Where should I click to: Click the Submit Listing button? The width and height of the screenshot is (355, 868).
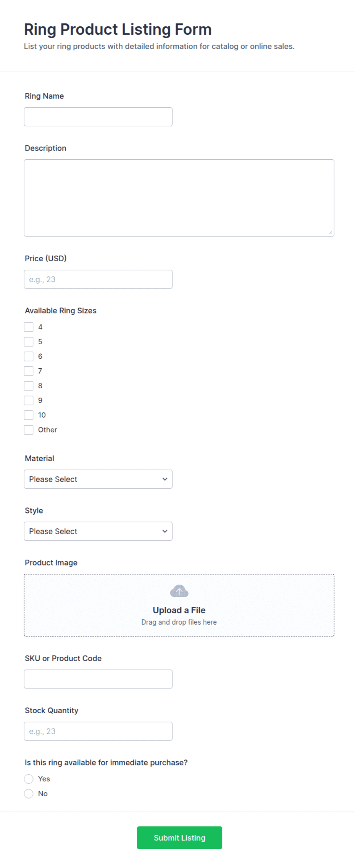(x=179, y=838)
